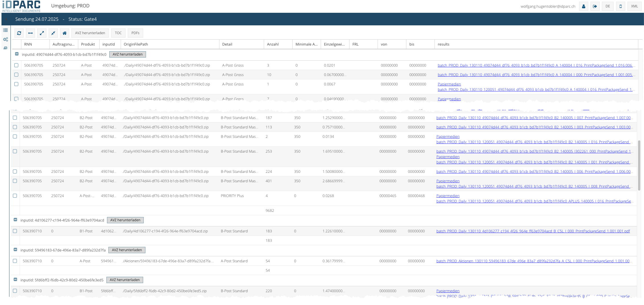Click the PDFs toolbar button
Screen dimensions: 644x305
point(135,33)
